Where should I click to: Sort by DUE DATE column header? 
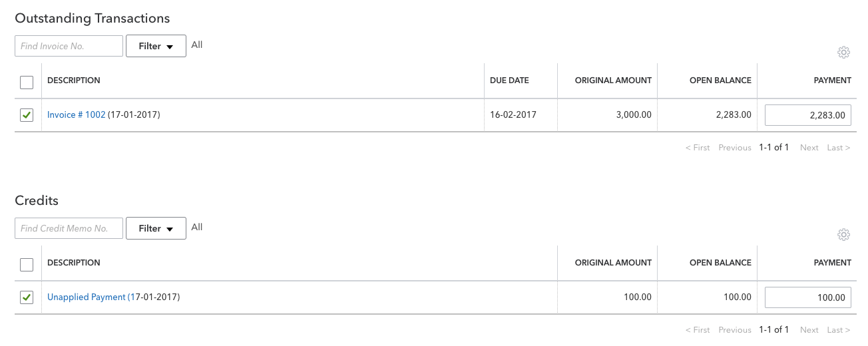[x=509, y=81]
